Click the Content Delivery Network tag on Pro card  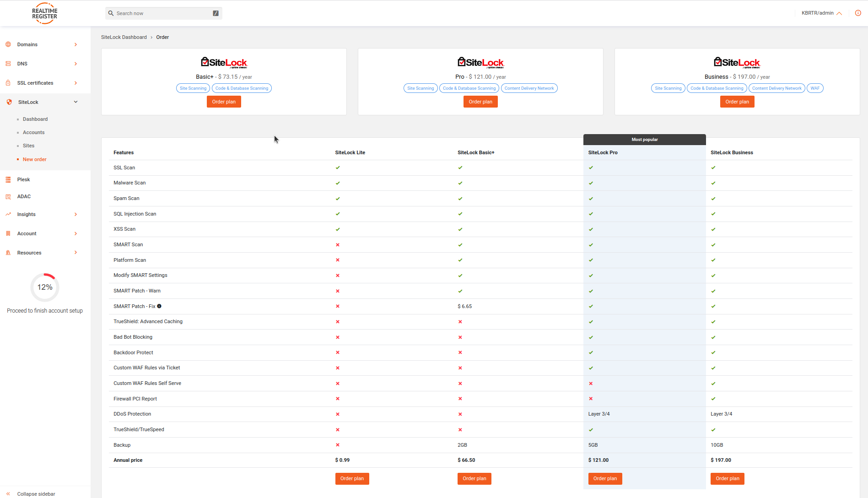pos(529,88)
